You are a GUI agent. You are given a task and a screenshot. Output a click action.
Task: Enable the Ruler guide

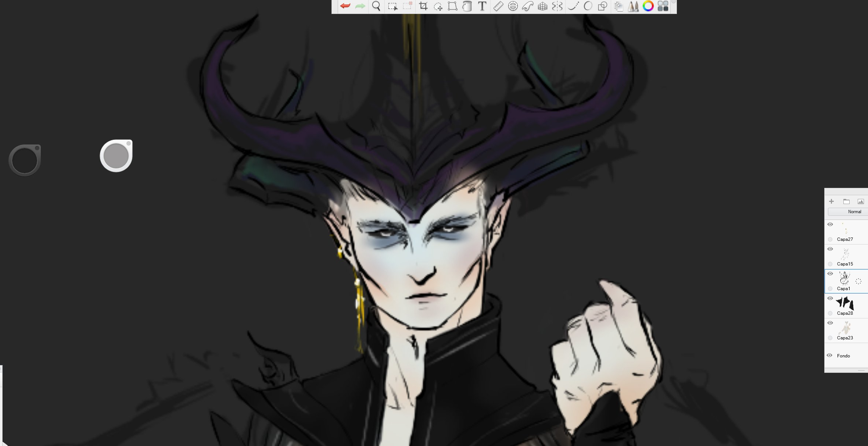(x=498, y=6)
